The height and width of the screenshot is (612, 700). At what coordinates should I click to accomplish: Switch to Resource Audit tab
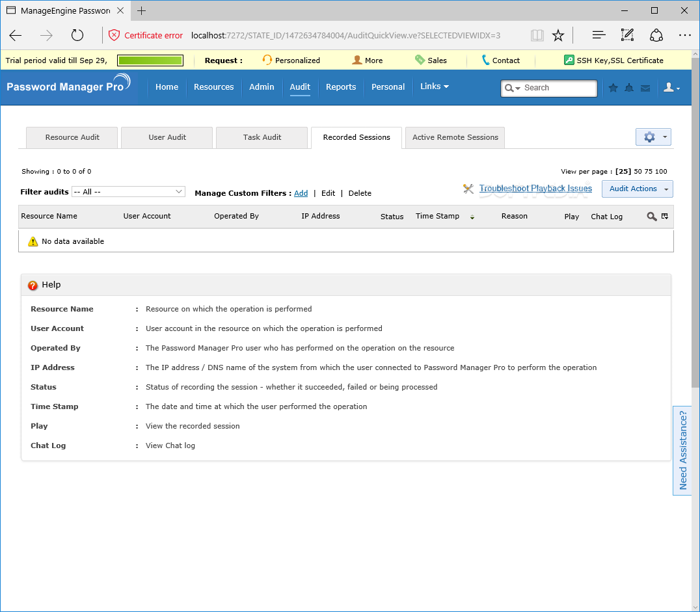click(72, 137)
